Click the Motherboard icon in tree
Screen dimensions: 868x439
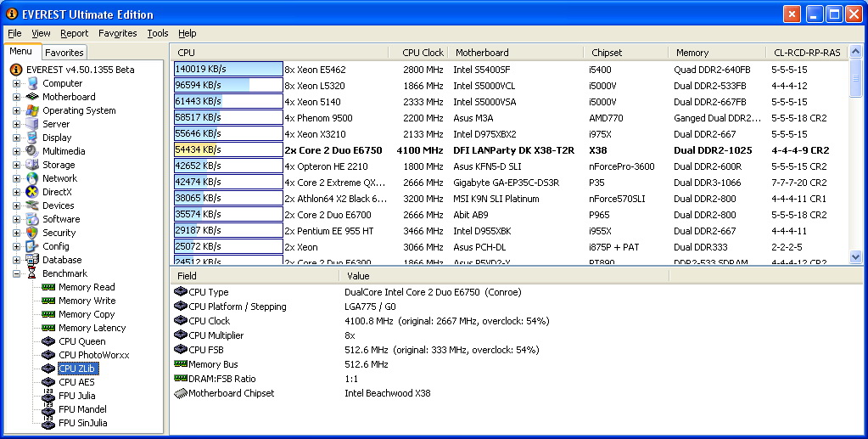click(32, 97)
